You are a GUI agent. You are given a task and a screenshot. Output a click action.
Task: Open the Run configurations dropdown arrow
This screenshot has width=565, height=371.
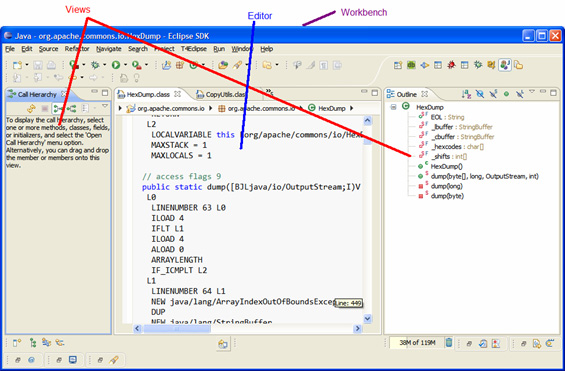point(125,65)
